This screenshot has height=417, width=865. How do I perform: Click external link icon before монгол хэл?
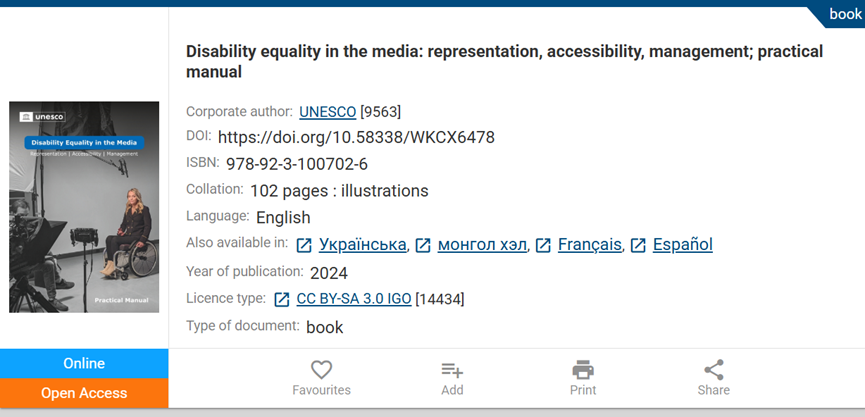coord(423,245)
